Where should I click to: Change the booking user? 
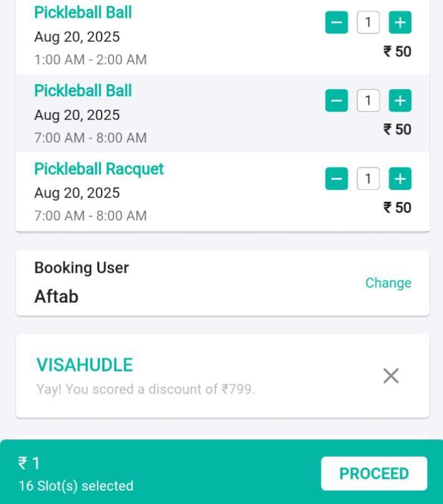pyautogui.click(x=388, y=283)
